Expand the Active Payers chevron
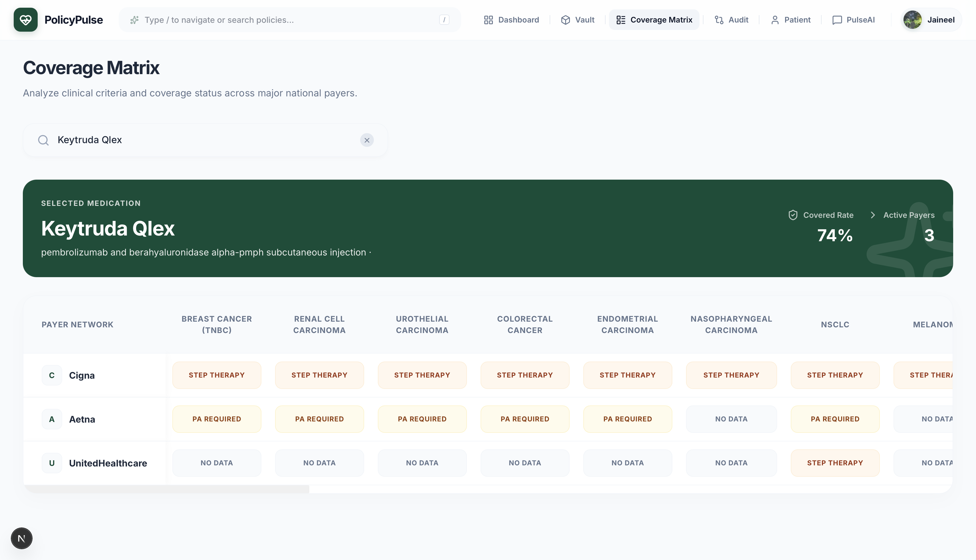The image size is (976, 560). pyautogui.click(x=873, y=215)
